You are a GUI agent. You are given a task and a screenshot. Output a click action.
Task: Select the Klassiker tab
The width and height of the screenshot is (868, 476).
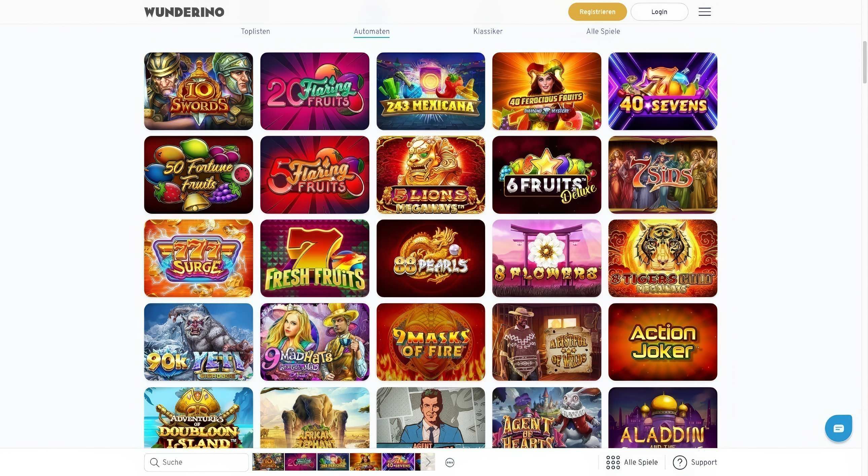(x=487, y=31)
